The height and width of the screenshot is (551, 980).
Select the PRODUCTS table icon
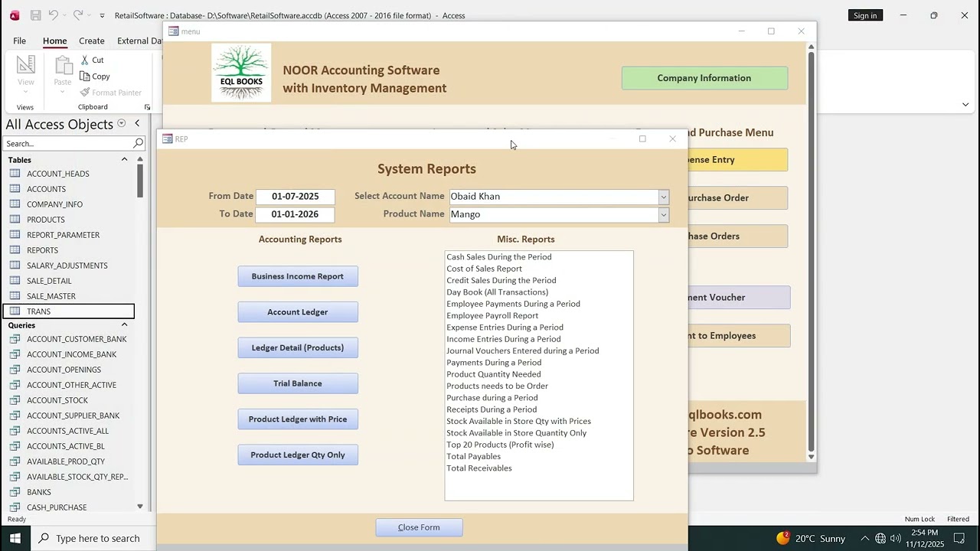pos(15,220)
